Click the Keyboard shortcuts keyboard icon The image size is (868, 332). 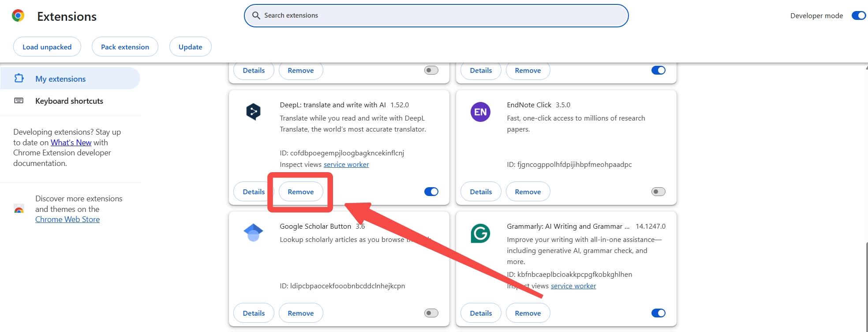[19, 101]
